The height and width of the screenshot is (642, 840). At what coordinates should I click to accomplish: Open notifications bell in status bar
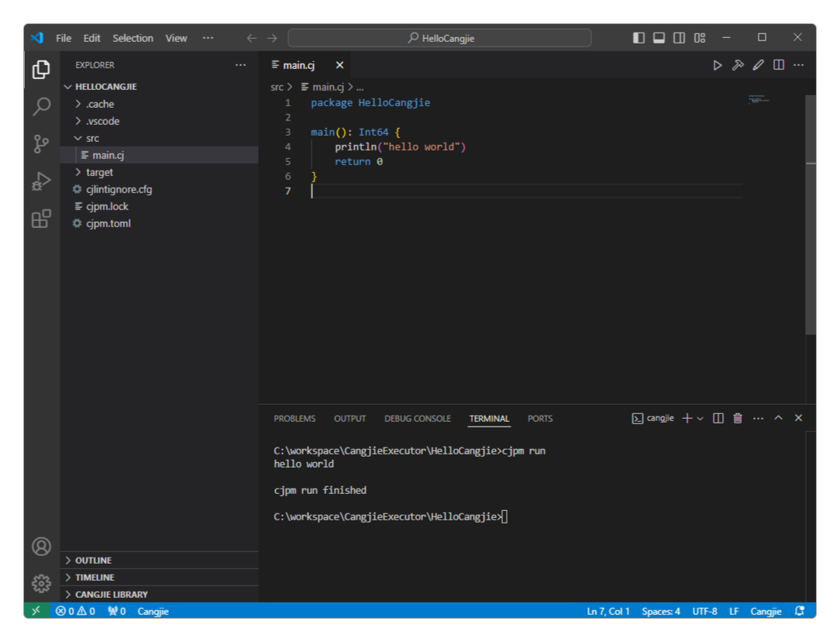point(799,611)
